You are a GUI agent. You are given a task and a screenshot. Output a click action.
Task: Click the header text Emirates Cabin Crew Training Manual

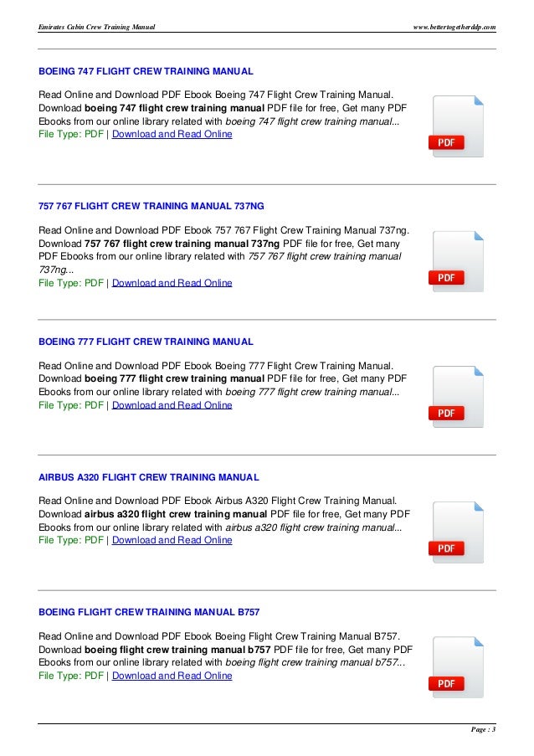tap(96, 27)
